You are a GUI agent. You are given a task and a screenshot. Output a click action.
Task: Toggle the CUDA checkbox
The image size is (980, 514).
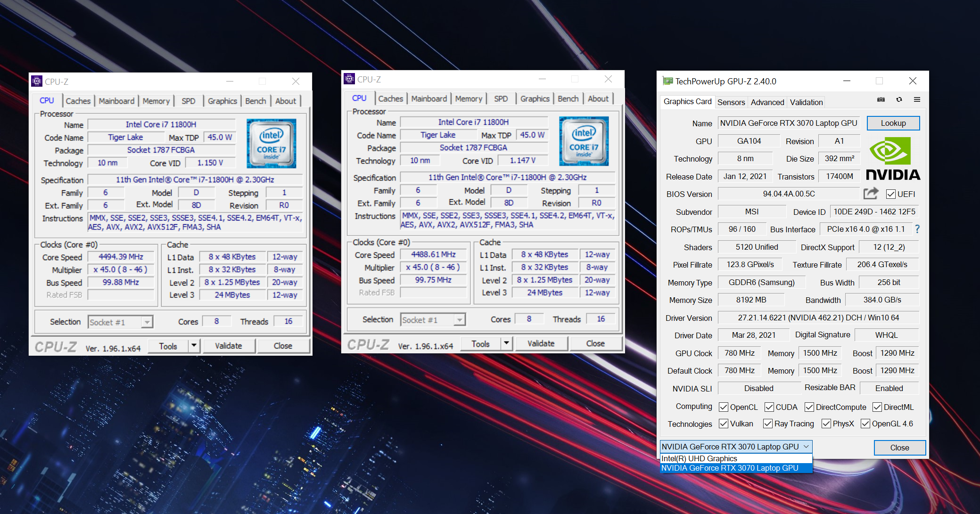click(x=769, y=407)
